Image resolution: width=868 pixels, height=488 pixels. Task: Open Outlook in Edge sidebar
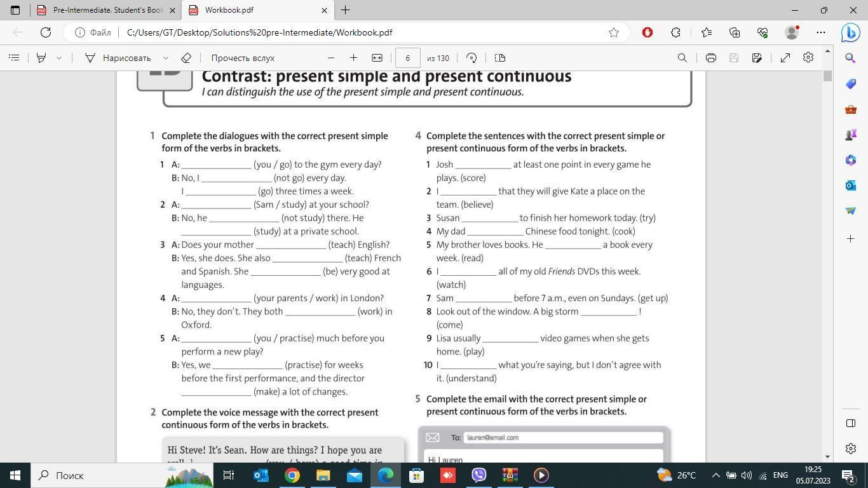[851, 185]
